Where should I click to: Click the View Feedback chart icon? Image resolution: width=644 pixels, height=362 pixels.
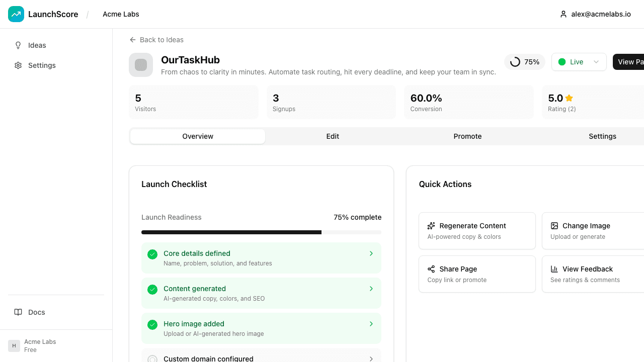554,269
